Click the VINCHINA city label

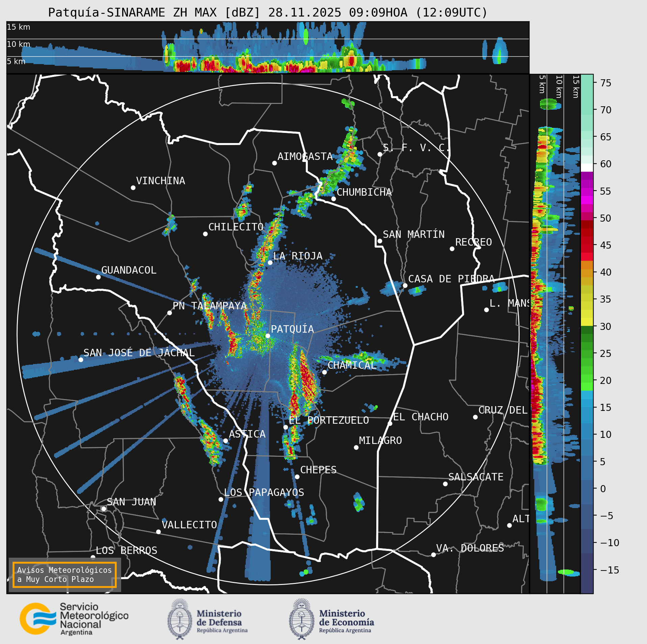pos(161,180)
